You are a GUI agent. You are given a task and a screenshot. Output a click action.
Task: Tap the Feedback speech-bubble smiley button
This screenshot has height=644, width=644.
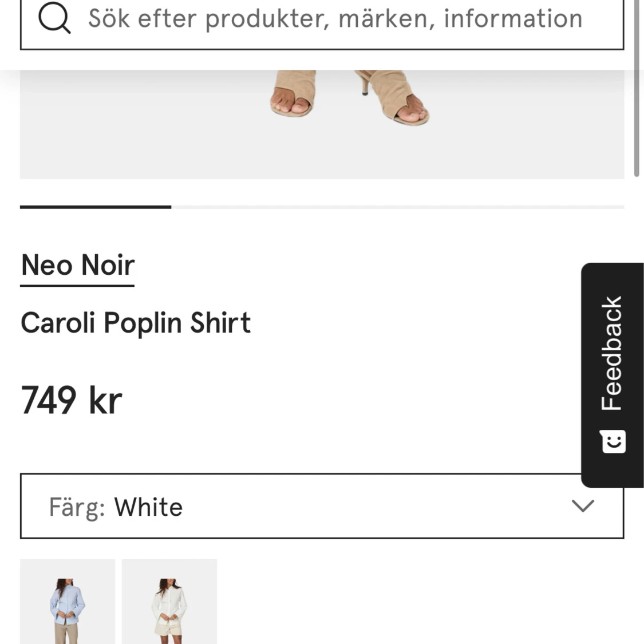pyautogui.click(x=613, y=441)
